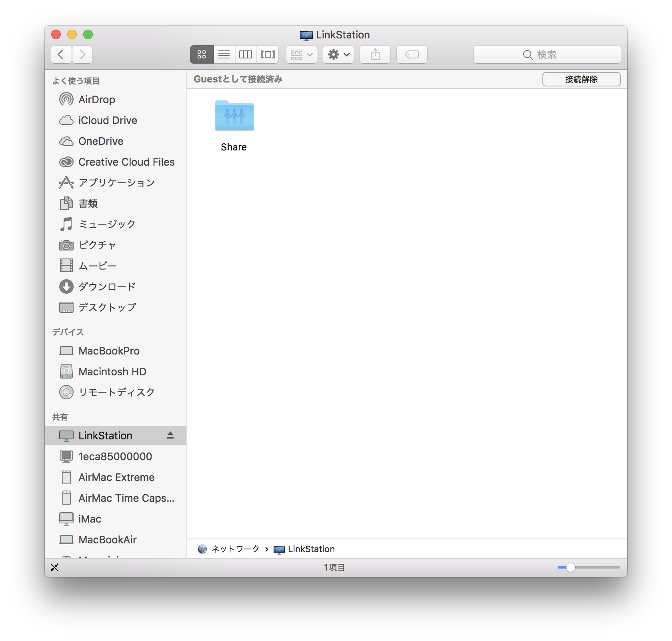
Task: Switch to column view mode
Action: (x=246, y=54)
